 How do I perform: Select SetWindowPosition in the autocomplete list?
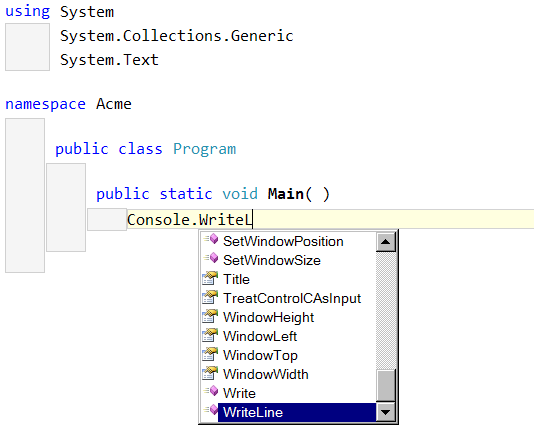coord(288,241)
